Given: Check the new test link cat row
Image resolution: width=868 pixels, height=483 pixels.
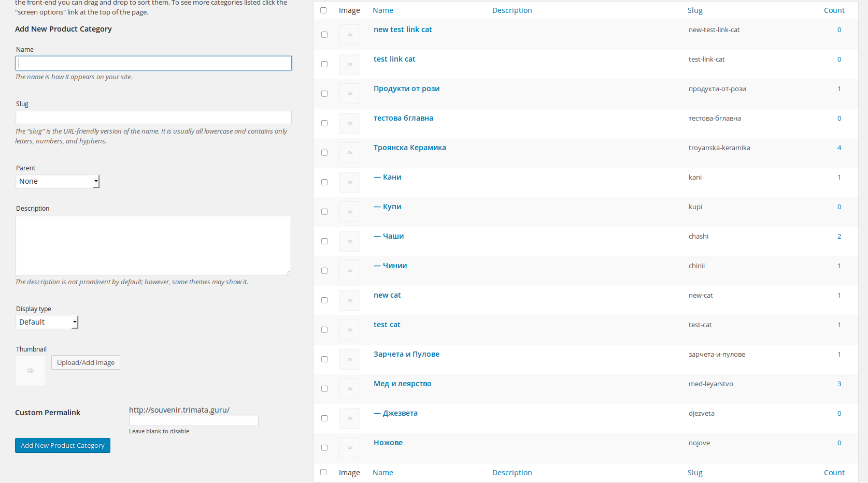Looking at the screenshot, I should [x=324, y=35].
